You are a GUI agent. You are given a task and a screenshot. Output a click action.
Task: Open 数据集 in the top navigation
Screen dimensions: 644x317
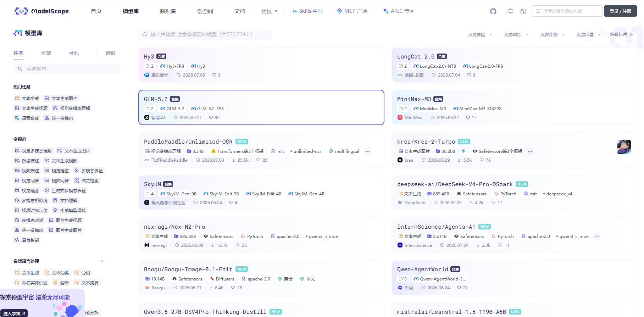click(168, 11)
